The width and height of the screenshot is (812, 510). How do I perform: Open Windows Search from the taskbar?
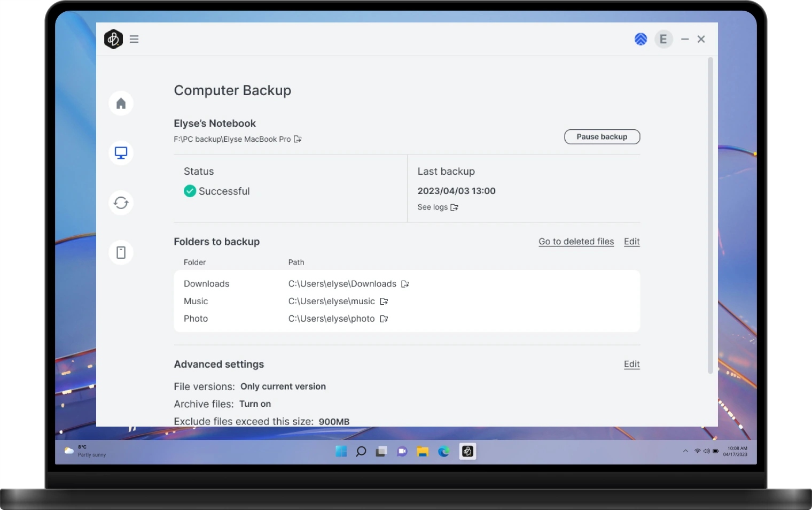click(361, 451)
